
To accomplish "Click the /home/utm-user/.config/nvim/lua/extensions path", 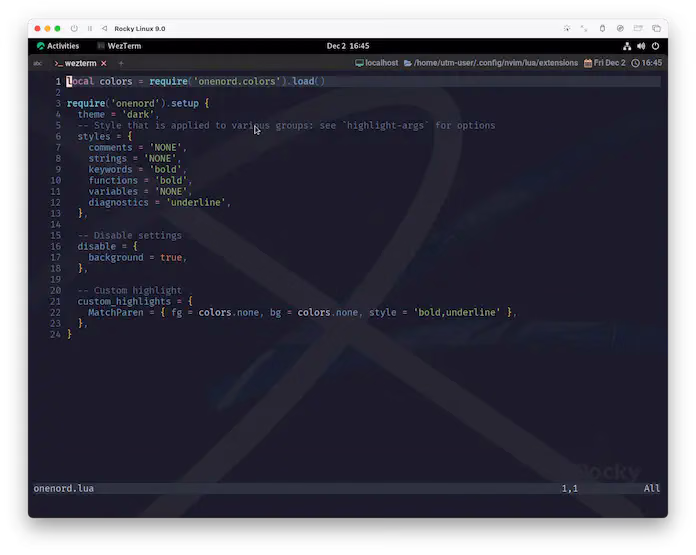I will click(x=496, y=63).
